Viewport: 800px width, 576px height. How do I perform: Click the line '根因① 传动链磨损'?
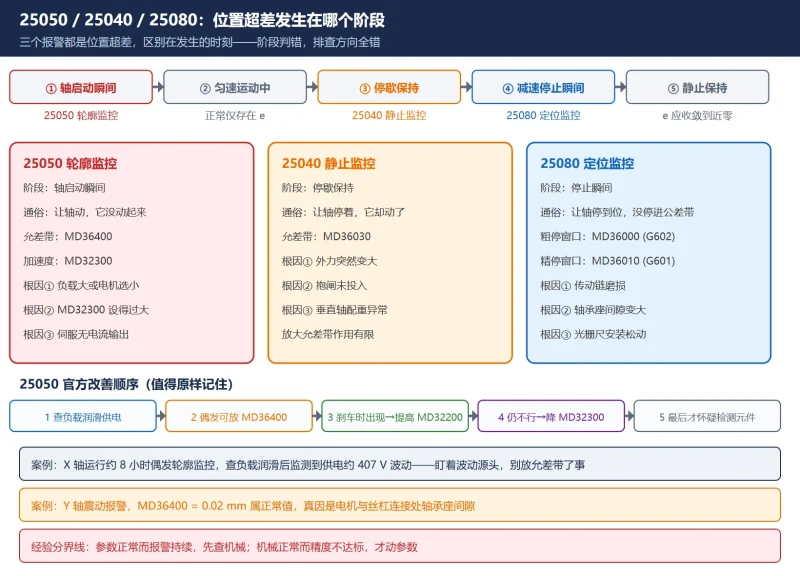click(583, 286)
